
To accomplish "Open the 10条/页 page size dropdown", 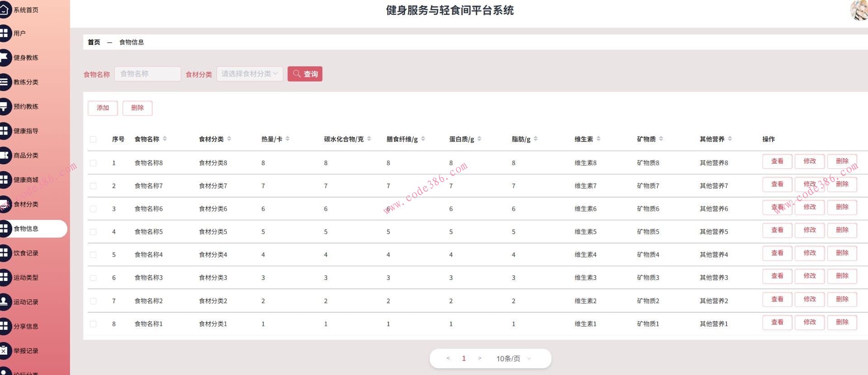I will tap(514, 358).
